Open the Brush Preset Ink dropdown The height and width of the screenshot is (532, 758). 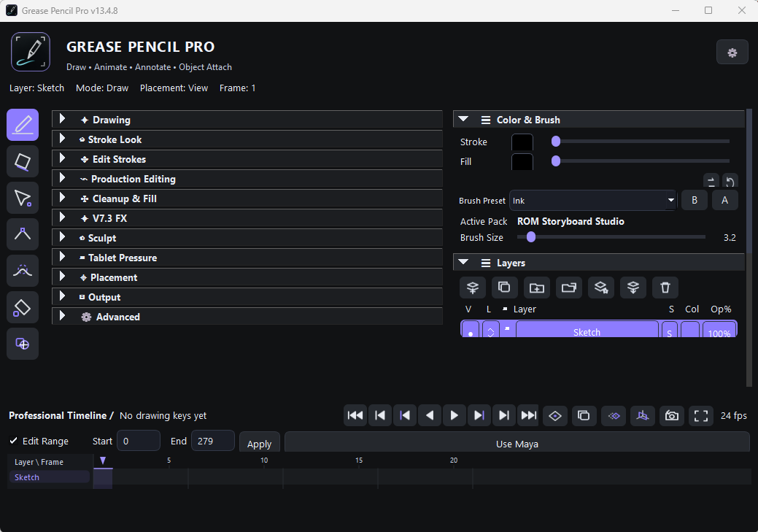click(x=593, y=200)
